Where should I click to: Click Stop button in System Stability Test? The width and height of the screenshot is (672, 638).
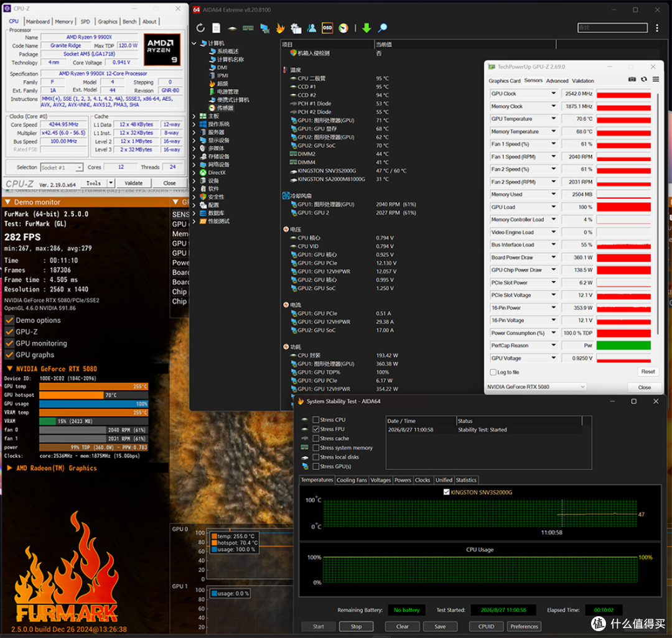[x=356, y=626]
